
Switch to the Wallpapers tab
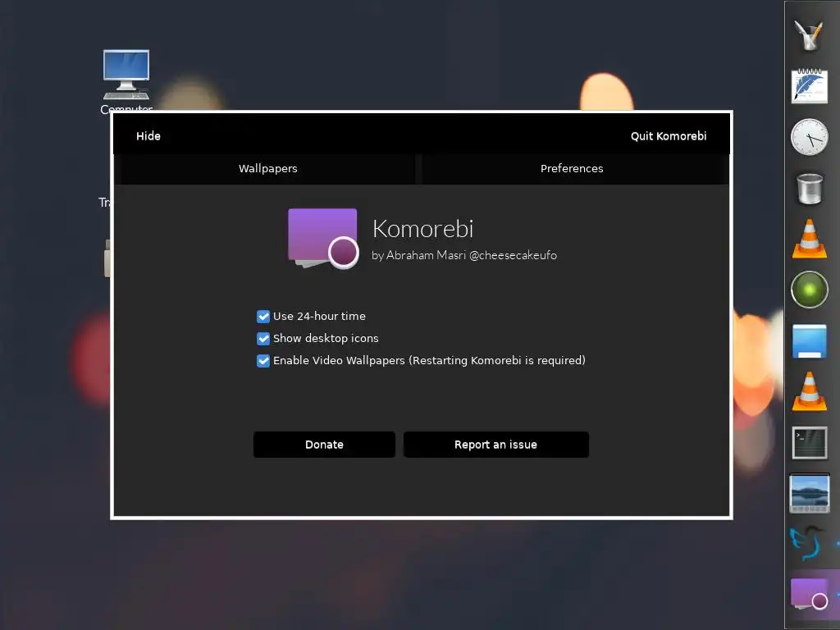pyautogui.click(x=267, y=169)
